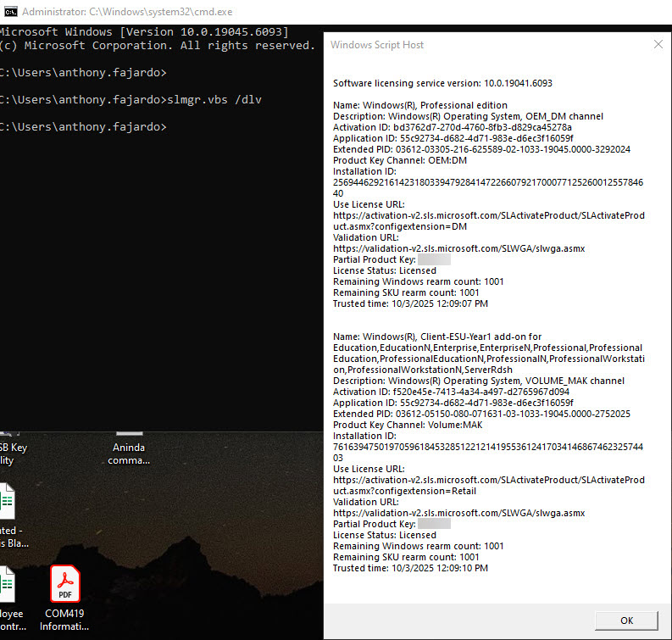
Task: Open the COM419 Informati... PDF desktop icon
Action: pos(64,598)
